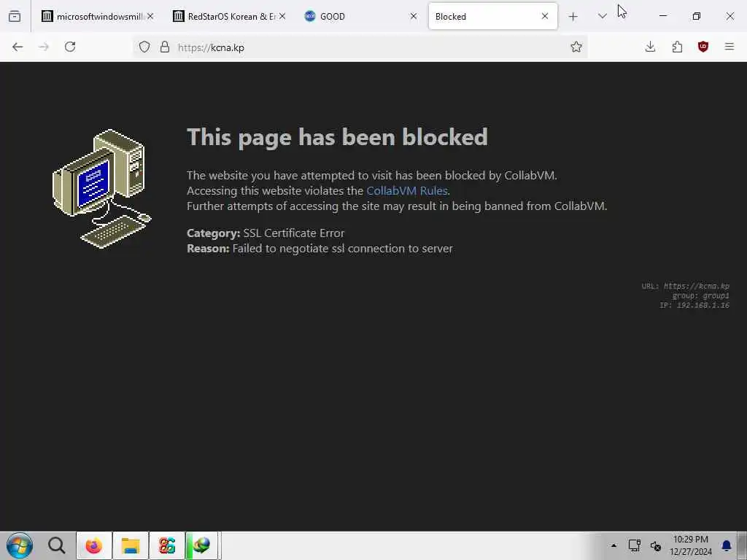Open tracking protection shield icon
The width and height of the screenshot is (747, 560).
[x=144, y=47]
